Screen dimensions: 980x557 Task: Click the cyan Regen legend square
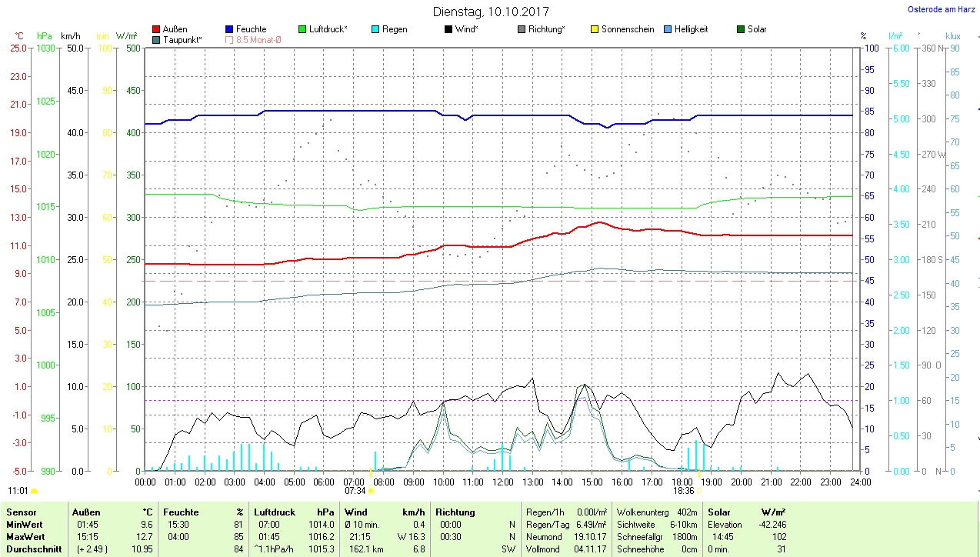click(375, 29)
